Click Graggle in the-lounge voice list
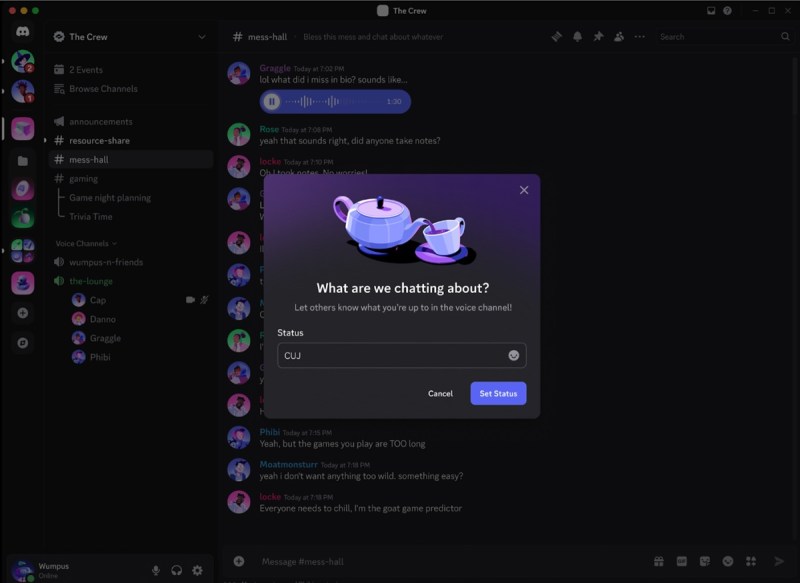 [97, 338]
